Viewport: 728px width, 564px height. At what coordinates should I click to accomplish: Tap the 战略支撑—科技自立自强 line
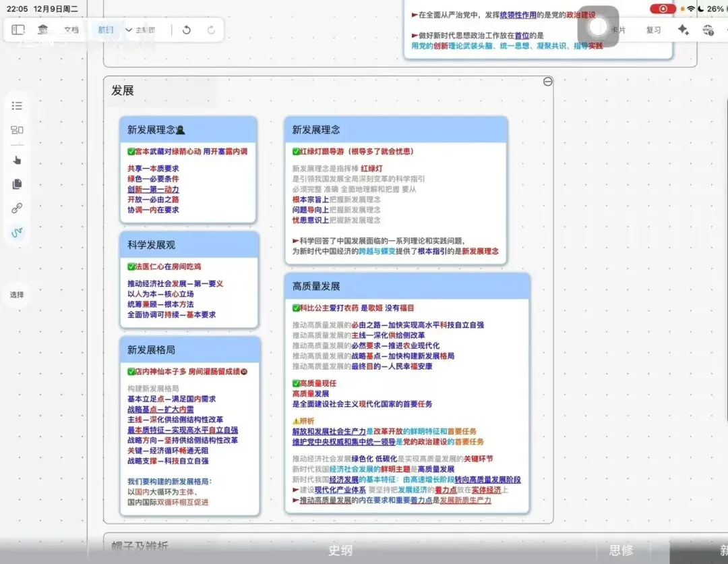[168, 461]
